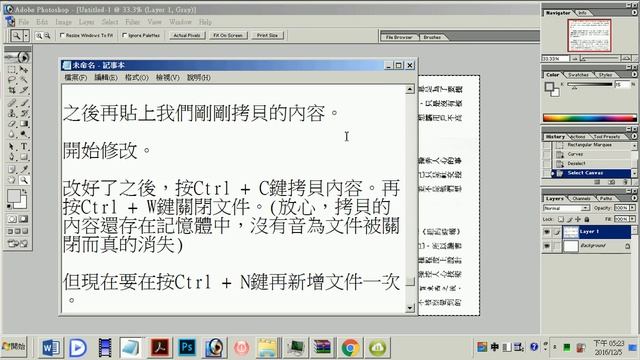Switch to Swatches tab
Image resolution: width=640 pixels, height=360 pixels.
click(x=578, y=75)
